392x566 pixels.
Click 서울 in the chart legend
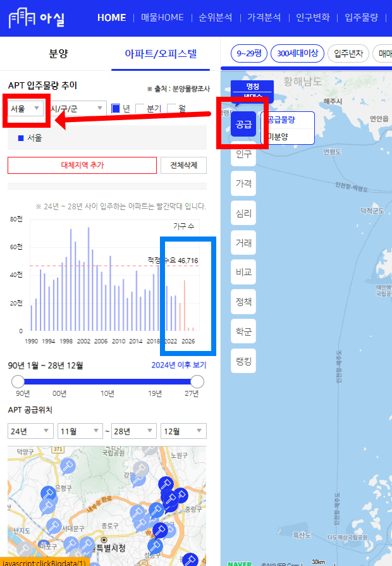click(35, 138)
